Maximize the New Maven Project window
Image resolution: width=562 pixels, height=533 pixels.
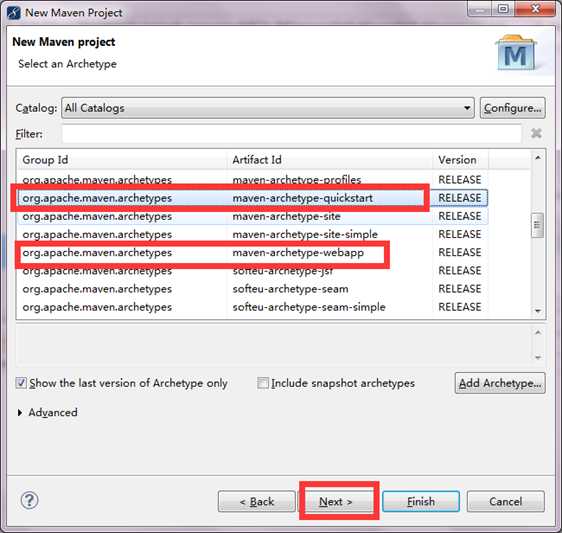tap(503, 9)
